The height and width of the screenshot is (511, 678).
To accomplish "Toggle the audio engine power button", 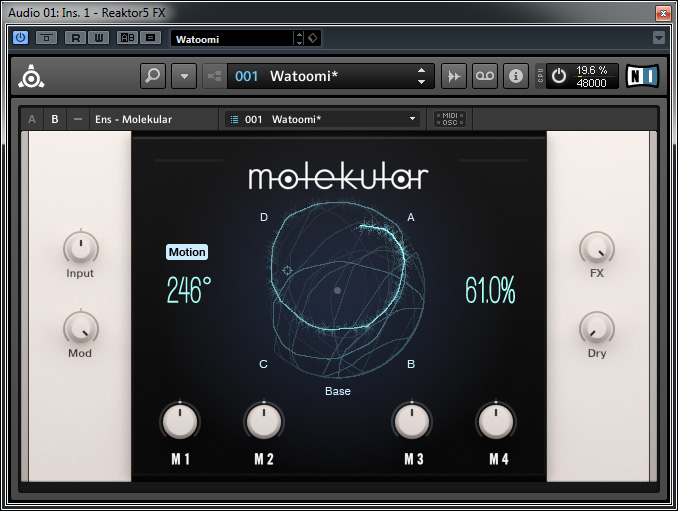I will click(559, 76).
